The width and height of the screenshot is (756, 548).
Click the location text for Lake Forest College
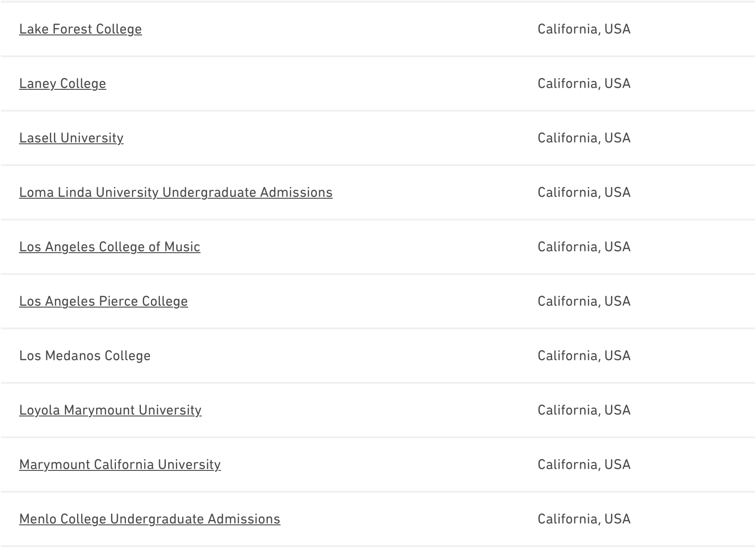[x=584, y=29]
